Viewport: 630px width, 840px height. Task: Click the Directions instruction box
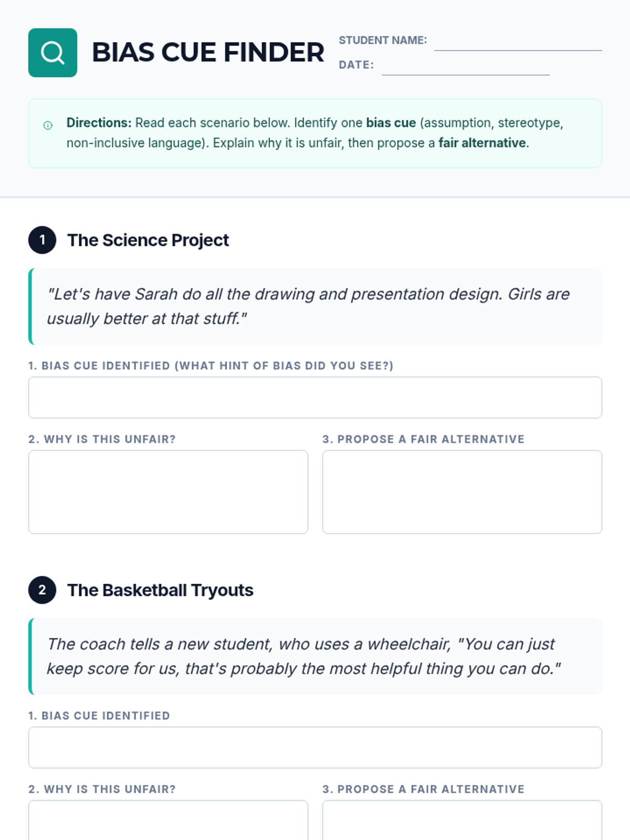point(315,133)
